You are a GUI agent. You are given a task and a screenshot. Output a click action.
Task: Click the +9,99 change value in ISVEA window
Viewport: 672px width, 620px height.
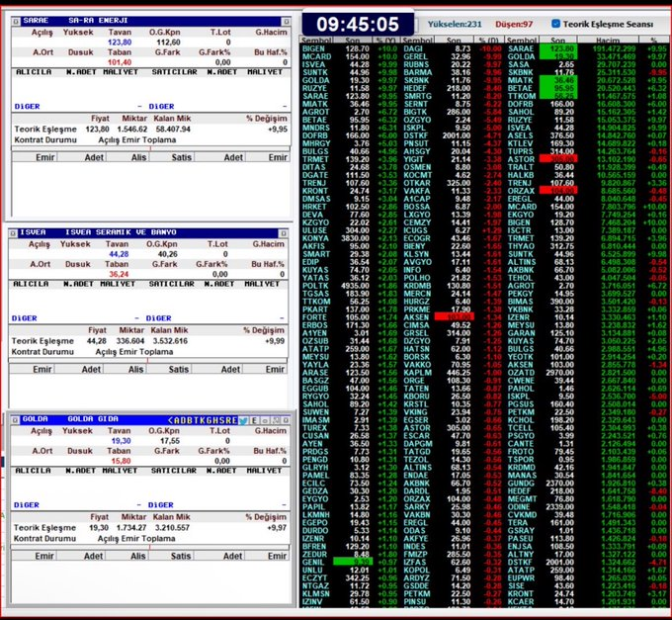point(275,341)
